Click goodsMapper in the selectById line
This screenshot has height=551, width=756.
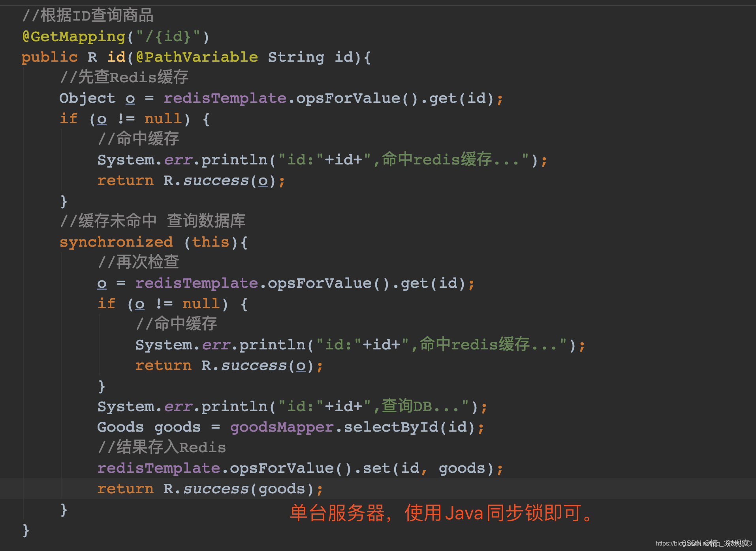[x=282, y=427]
